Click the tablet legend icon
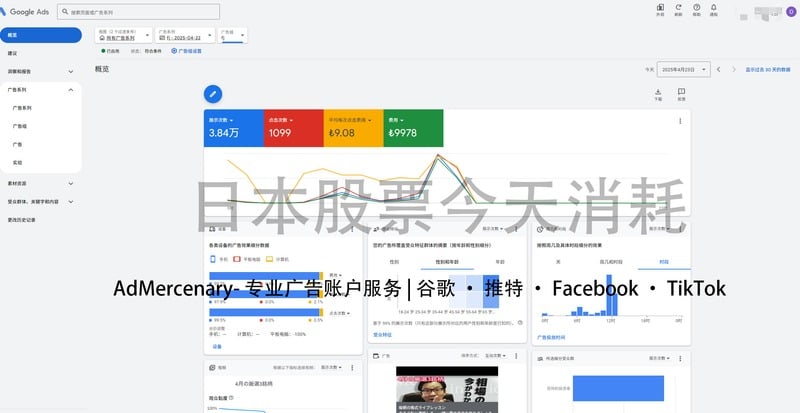The height and width of the screenshot is (413, 800). tap(237, 259)
